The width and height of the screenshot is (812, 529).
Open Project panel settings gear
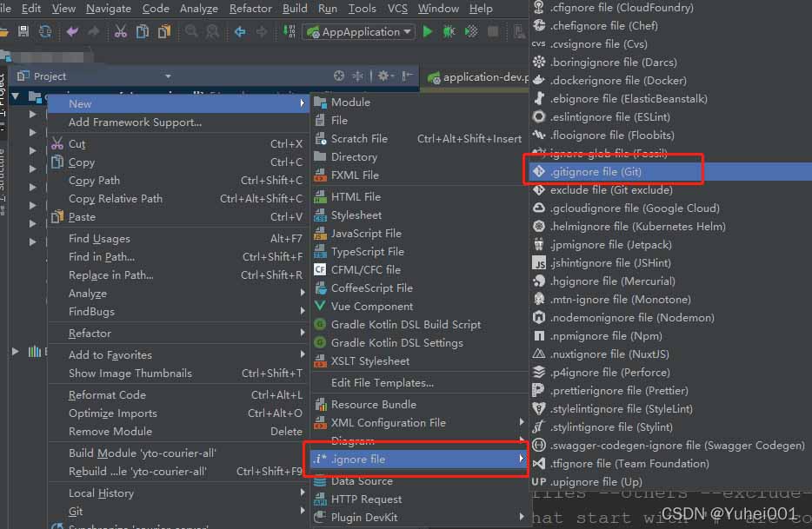(x=384, y=76)
